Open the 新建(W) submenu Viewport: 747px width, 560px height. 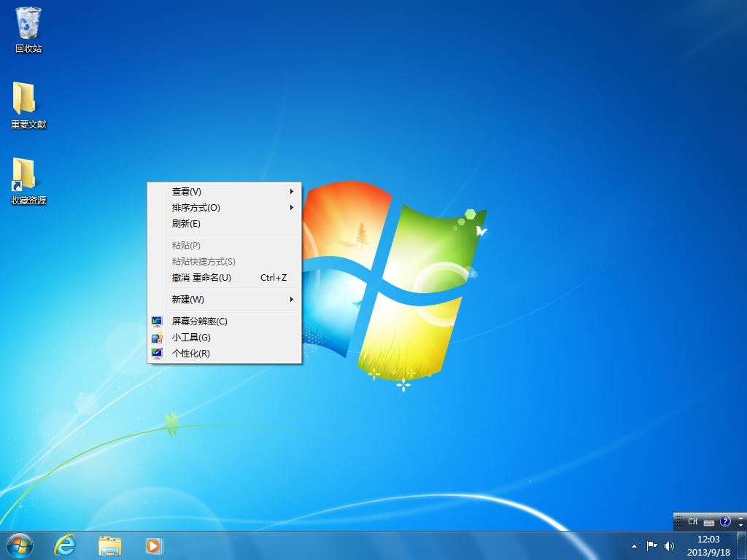point(225,299)
